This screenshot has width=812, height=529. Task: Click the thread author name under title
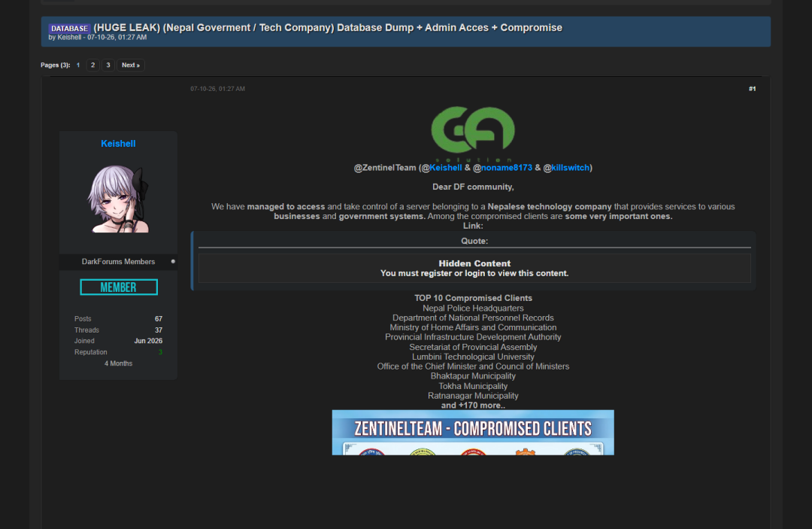[69, 38]
